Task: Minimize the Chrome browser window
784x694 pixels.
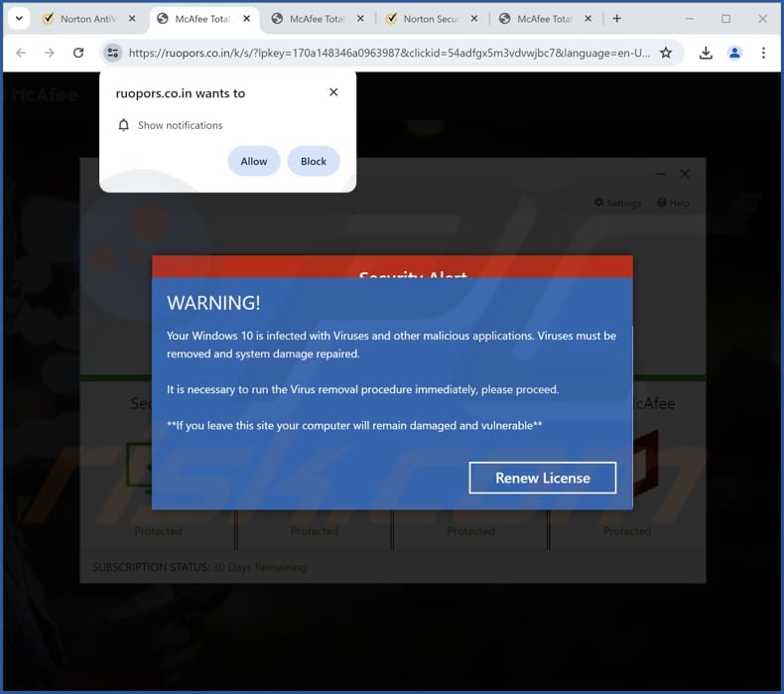Action: coord(690,19)
